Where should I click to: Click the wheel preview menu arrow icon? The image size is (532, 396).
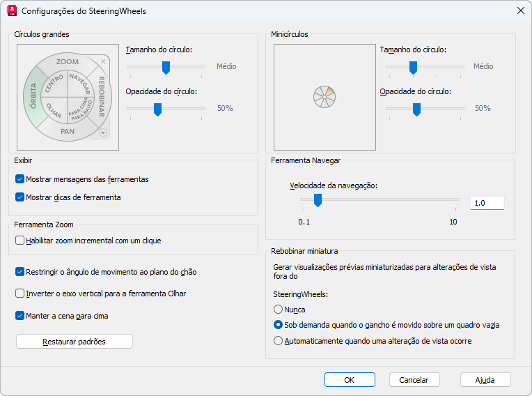pos(103,132)
